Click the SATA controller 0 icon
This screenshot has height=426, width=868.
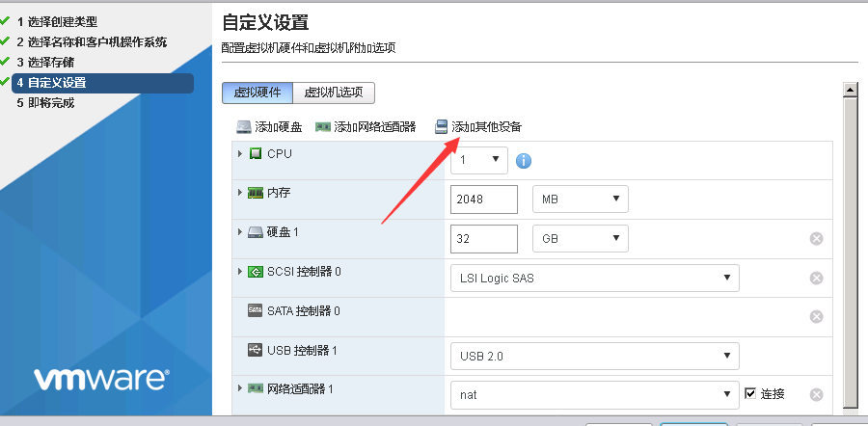tap(256, 311)
